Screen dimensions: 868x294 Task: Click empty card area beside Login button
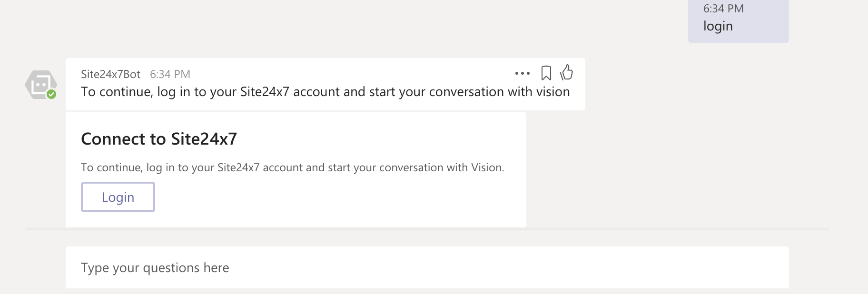tap(333, 197)
